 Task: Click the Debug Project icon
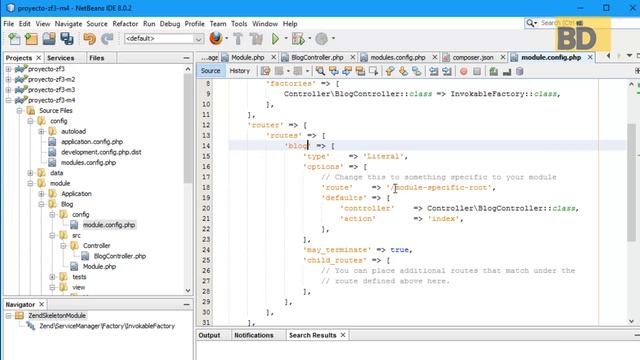[x=298, y=39]
